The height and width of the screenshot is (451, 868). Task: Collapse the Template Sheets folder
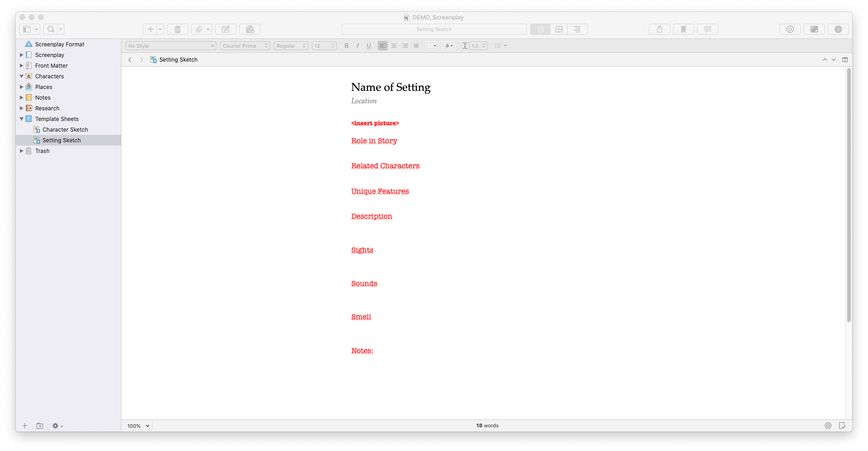21,119
